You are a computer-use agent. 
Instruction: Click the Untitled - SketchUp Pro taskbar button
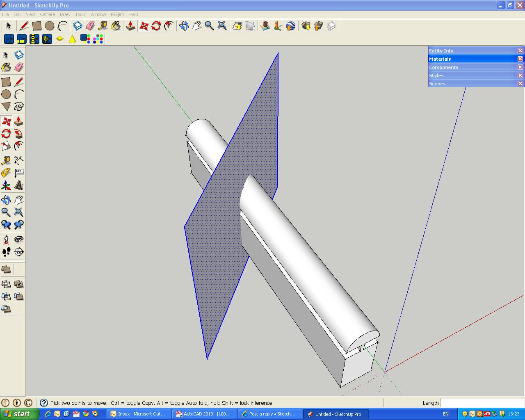(336, 414)
